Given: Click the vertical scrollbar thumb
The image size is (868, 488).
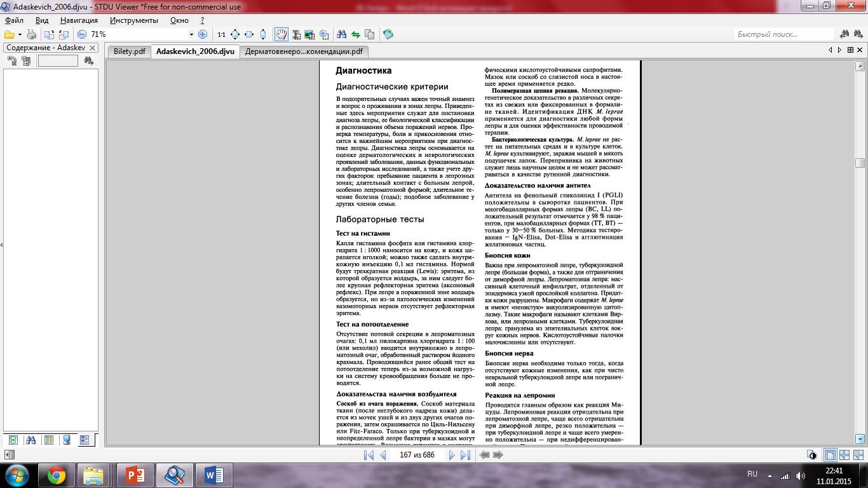Looking at the screenshot, I should click(860, 163).
